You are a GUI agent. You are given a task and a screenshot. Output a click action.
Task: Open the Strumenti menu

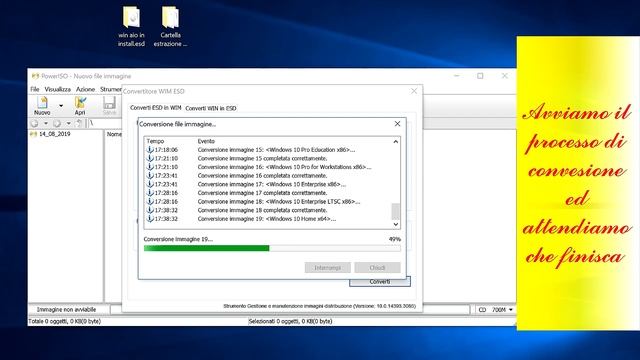pyautogui.click(x=111, y=89)
